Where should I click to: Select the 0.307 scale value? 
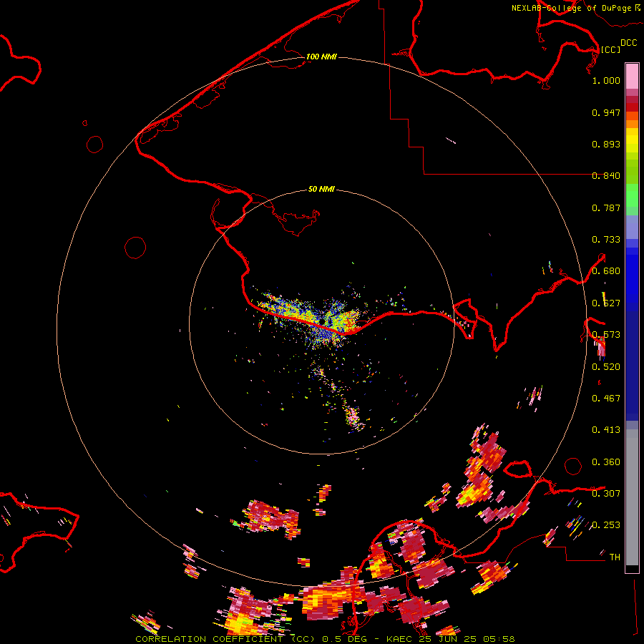click(606, 494)
